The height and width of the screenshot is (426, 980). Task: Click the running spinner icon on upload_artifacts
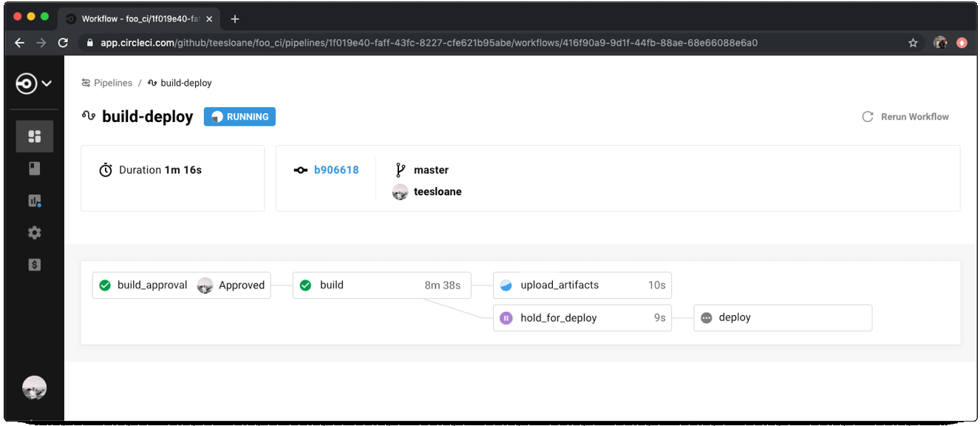pyautogui.click(x=507, y=285)
